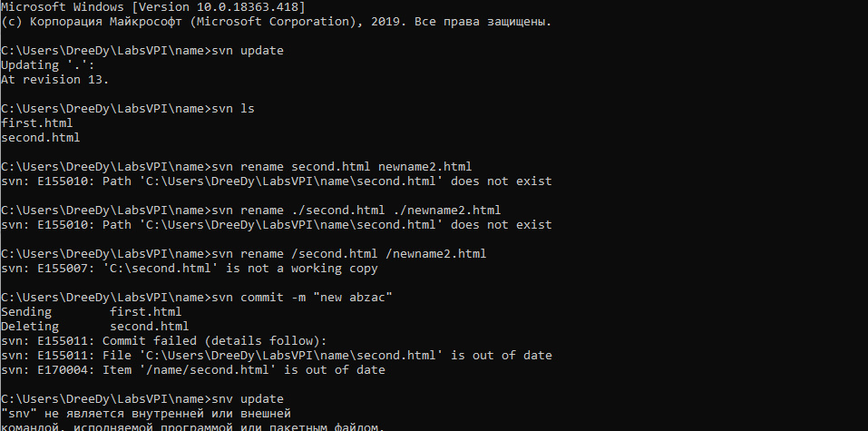Click the Microsoft Windows version header line
Screen dimensions: 868x431
[153, 7]
